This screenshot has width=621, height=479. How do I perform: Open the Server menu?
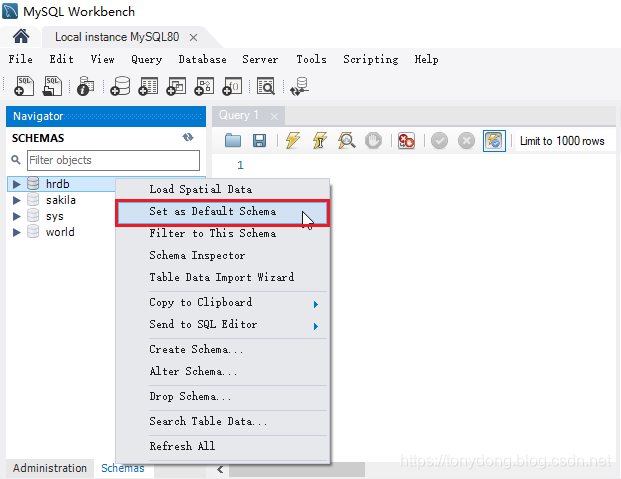pos(260,59)
